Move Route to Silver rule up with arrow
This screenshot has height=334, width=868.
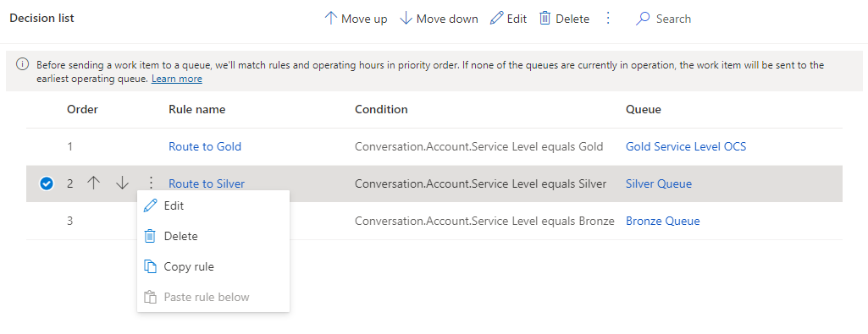pos(94,183)
